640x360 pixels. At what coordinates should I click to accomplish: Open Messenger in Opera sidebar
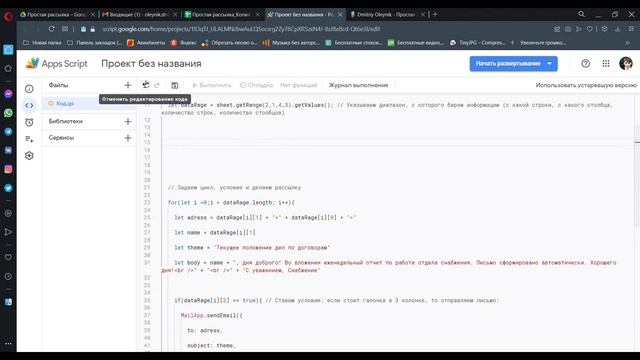[x=8, y=94]
